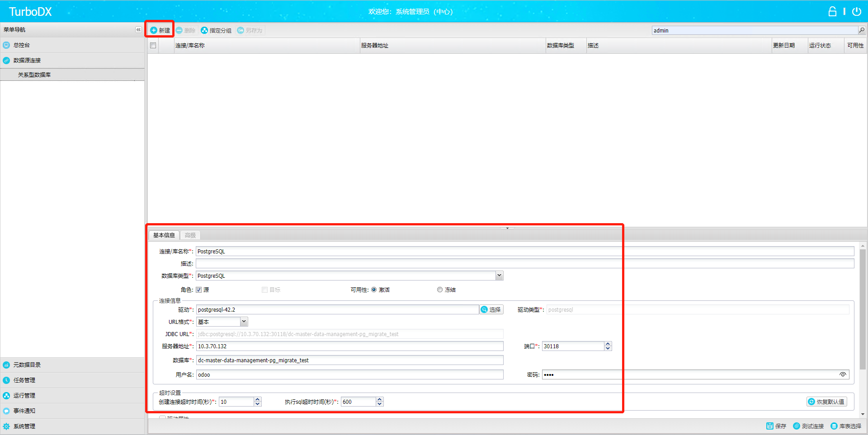This screenshot has height=435, width=868.
Task: Click the 服务器地址 input field
Action: click(x=350, y=346)
